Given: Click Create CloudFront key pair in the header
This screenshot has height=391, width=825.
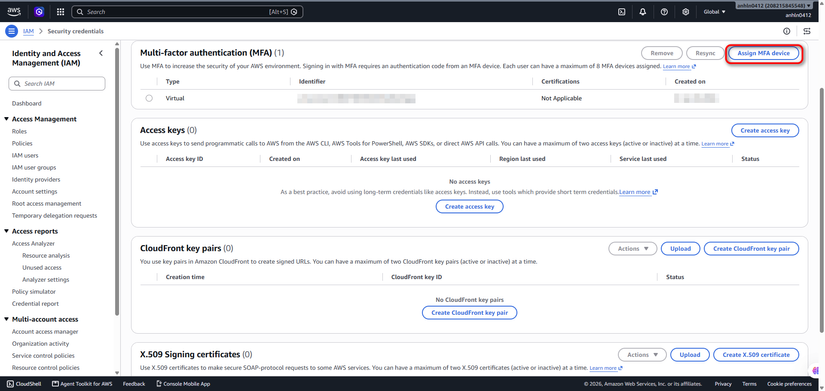Looking at the screenshot, I should pos(751,248).
